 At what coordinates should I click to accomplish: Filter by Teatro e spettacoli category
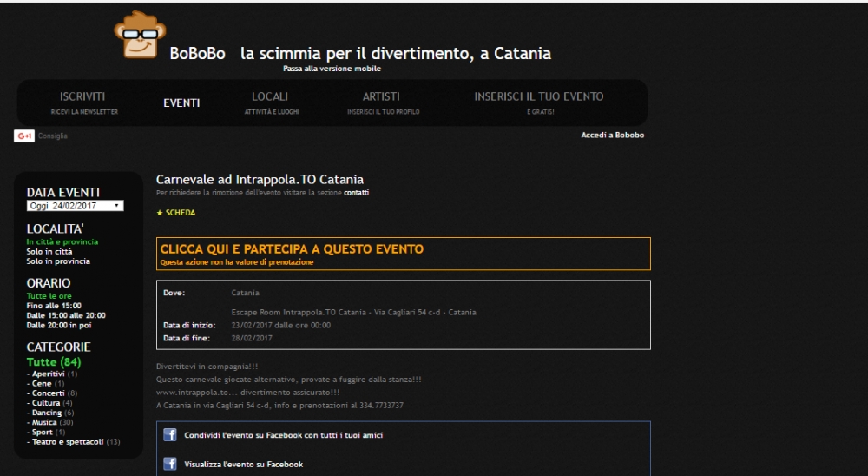[68, 442]
